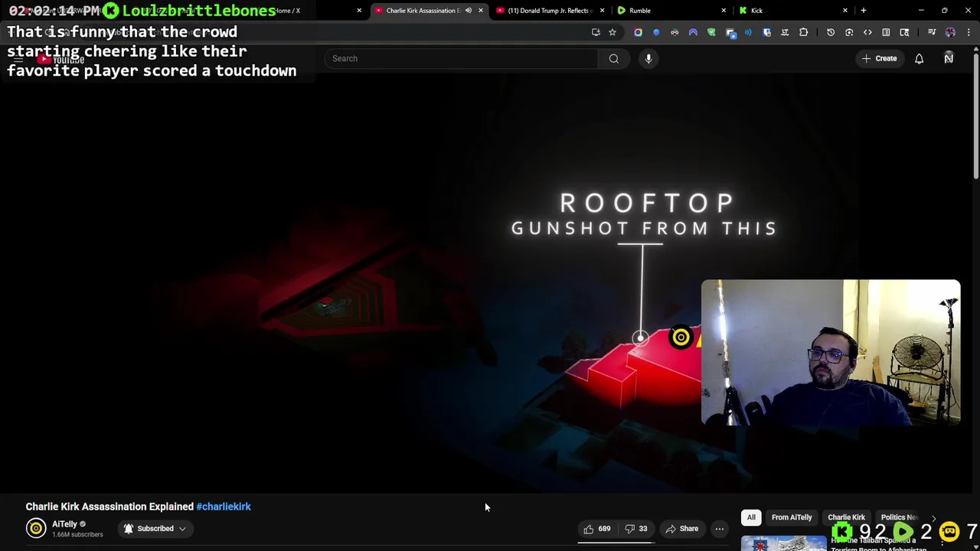
Task: Click the Create button
Action: (879, 58)
